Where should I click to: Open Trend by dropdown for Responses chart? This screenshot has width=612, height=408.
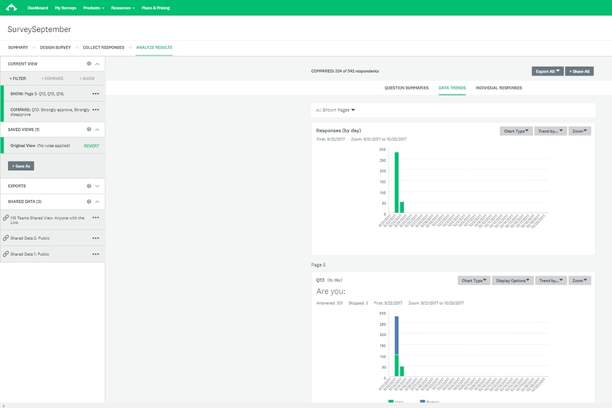point(550,131)
